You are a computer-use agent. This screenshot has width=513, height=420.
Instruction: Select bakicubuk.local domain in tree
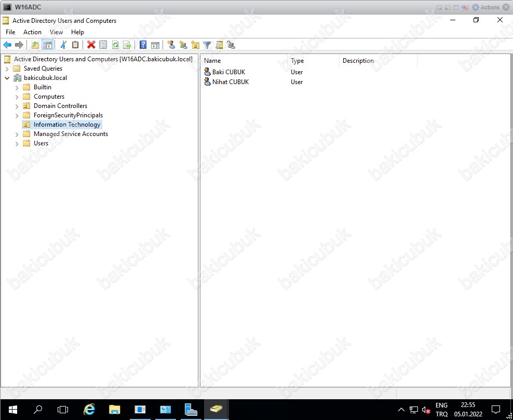[46, 78]
